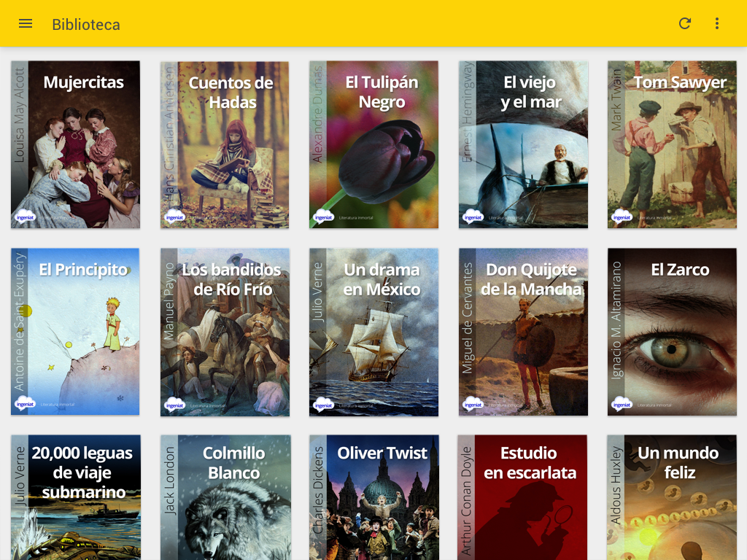Screen dimensions: 747x560
Task: Open Don Quijote de la Mancha
Action: point(523,332)
